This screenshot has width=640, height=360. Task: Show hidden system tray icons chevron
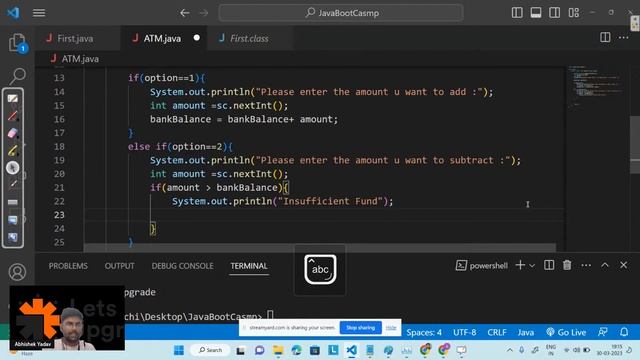tap(509, 350)
